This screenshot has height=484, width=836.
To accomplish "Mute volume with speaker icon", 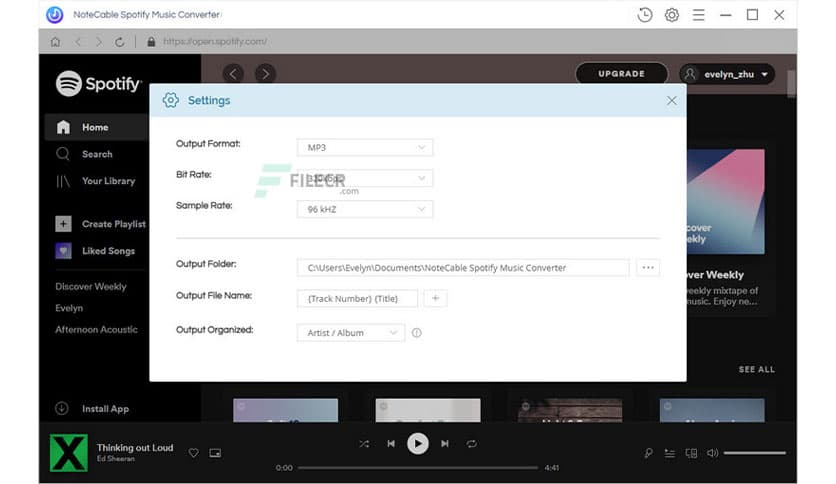I will pyautogui.click(x=712, y=453).
